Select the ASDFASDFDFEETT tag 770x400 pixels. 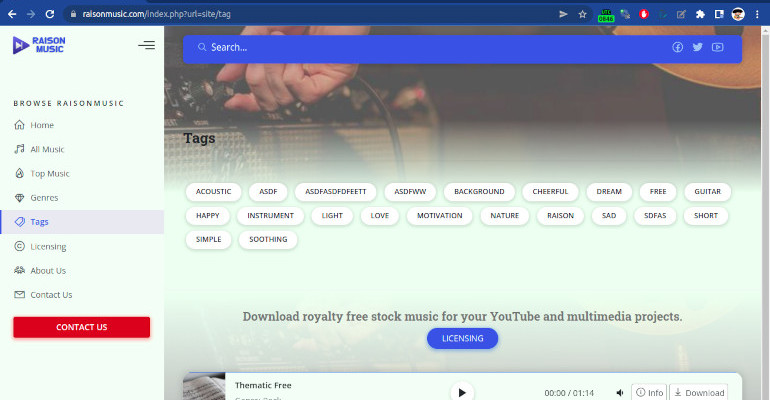[335, 191]
